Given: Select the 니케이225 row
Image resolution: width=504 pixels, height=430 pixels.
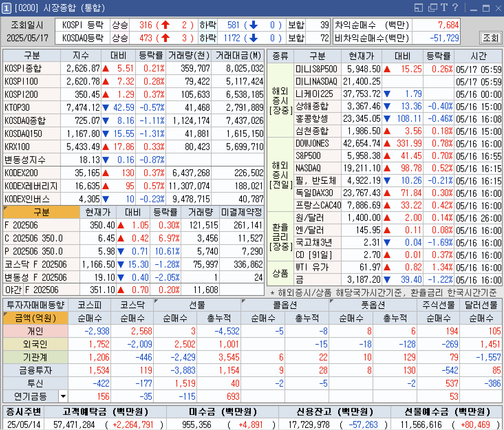Looking at the screenshot, I should (x=398, y=94).
